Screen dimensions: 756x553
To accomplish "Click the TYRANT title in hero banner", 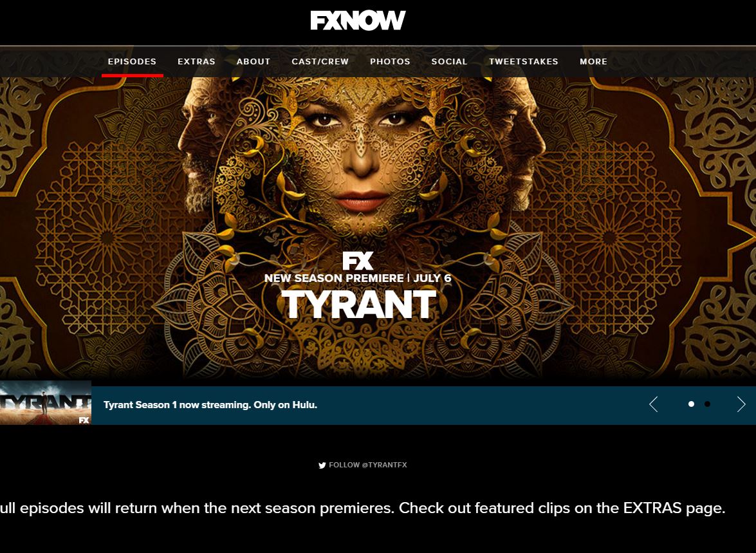I will [x=359, y=305].
